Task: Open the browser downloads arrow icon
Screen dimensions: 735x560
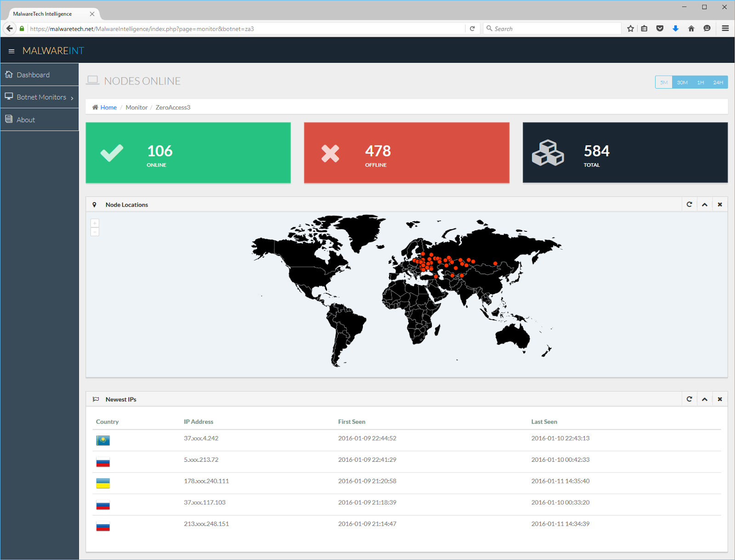Action: pyautogui.click(x=675, y=28)
